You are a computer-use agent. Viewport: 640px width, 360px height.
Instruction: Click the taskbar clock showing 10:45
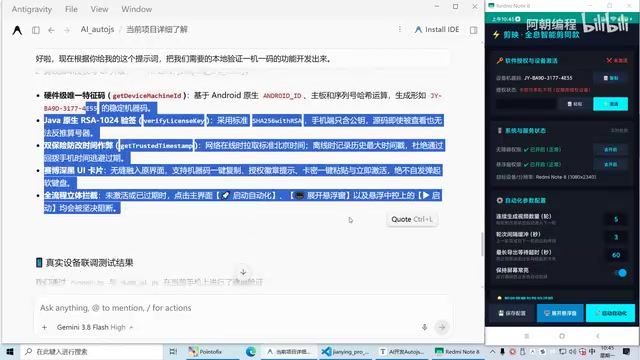pos(607,351)
